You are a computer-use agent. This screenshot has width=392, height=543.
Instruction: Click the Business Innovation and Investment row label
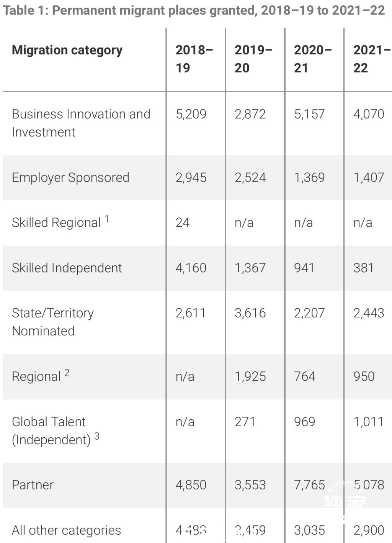pyautogui.click(x=81, y=123)
